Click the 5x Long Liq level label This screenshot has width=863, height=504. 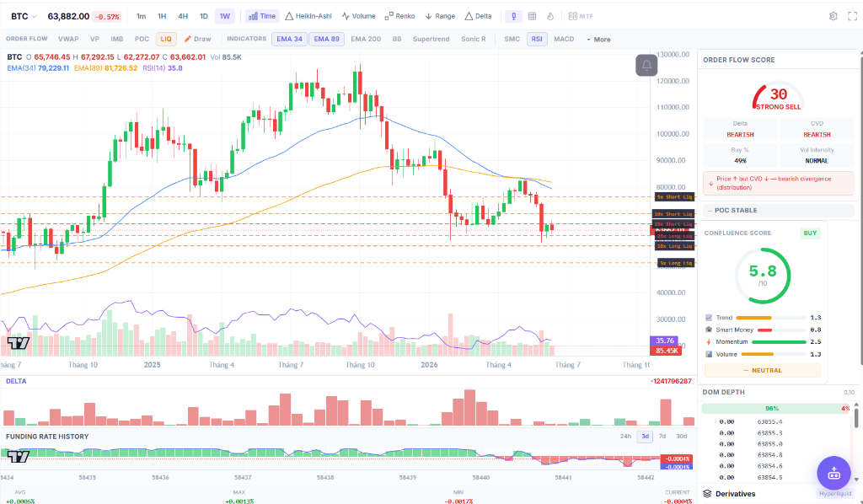tap(677, 263)
